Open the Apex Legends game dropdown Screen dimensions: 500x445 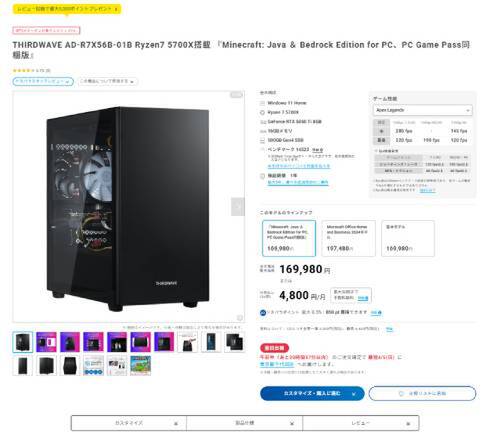pyautogui.click(x=422, y=110)
